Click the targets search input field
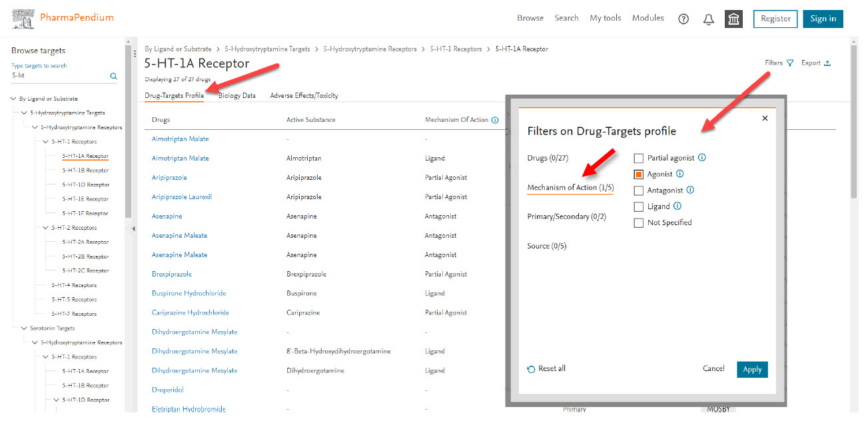 coord(59,76)
